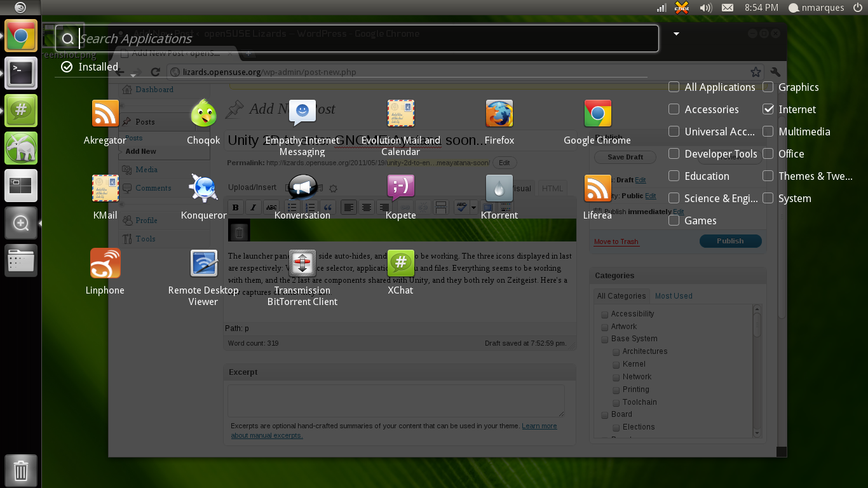Click Learn more about manual excerpts link
This screenshot has height=488, width=868.
pos(394,431)
